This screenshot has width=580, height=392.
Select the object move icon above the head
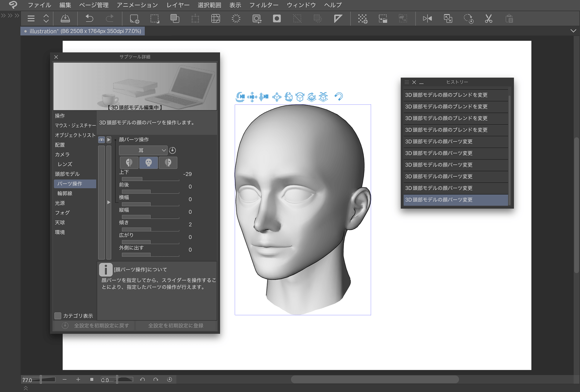click(277, 97)
